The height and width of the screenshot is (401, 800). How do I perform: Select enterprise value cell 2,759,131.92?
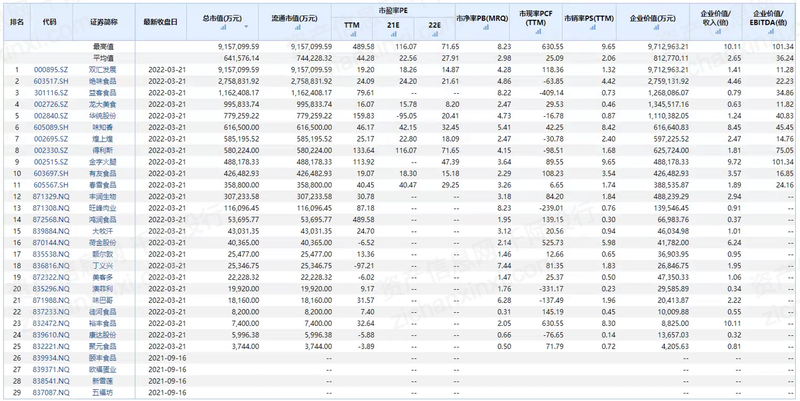667,81
